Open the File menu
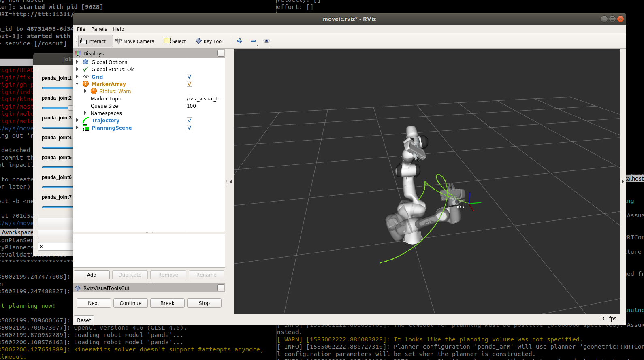644x360 pixels. pyautogui.click(x=81, y=29)
